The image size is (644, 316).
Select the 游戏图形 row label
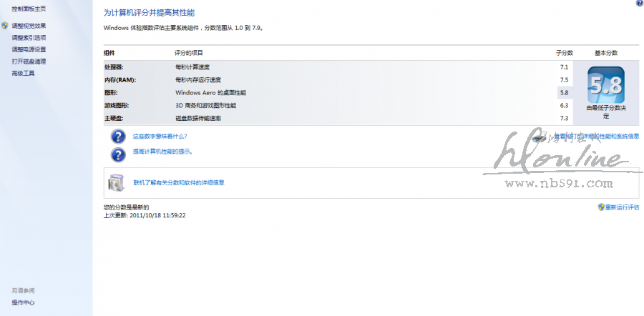pyautogui.click(x=117, y=106)
